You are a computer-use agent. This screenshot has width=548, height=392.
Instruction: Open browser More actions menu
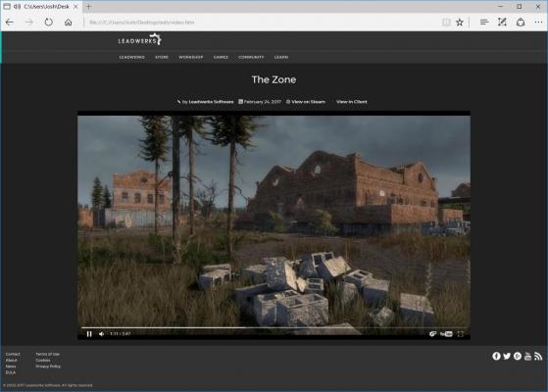click(538, 22)
